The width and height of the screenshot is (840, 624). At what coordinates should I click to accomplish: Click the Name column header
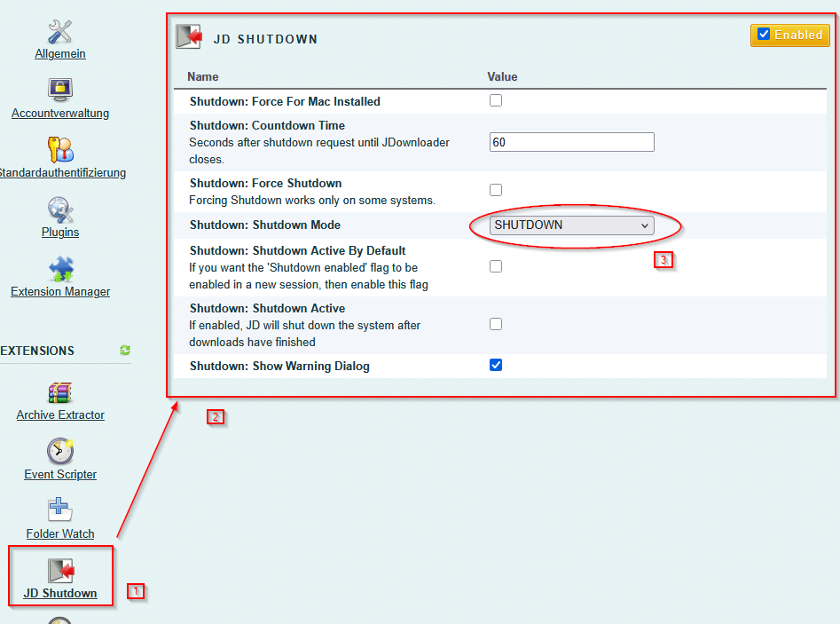[x=203, y=77]
